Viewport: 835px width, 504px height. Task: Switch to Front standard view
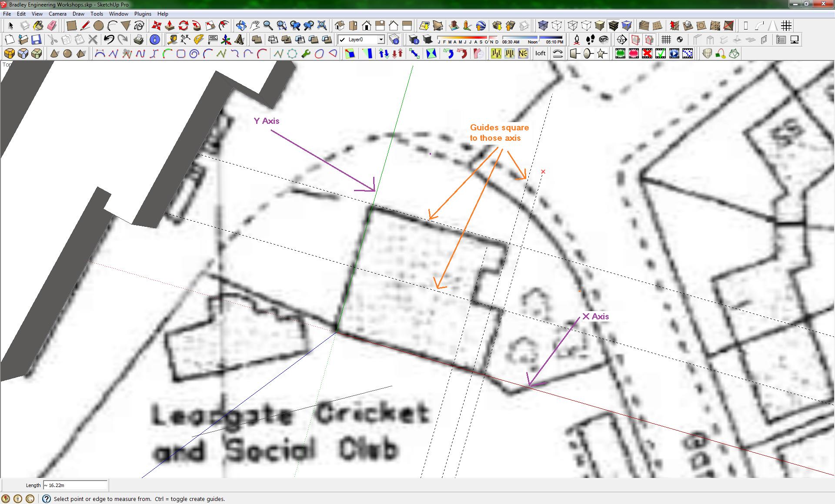367,26
